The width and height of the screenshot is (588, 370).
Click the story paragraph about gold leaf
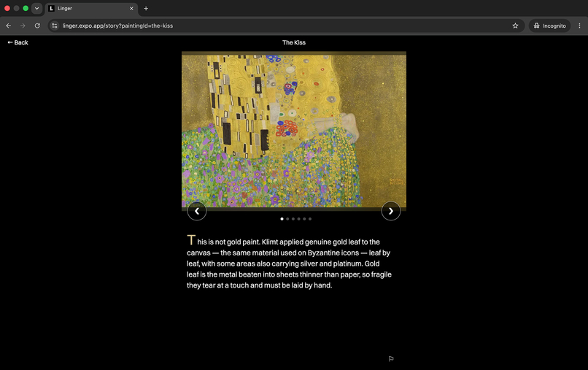pyautogui.click(x=289, y=262)
